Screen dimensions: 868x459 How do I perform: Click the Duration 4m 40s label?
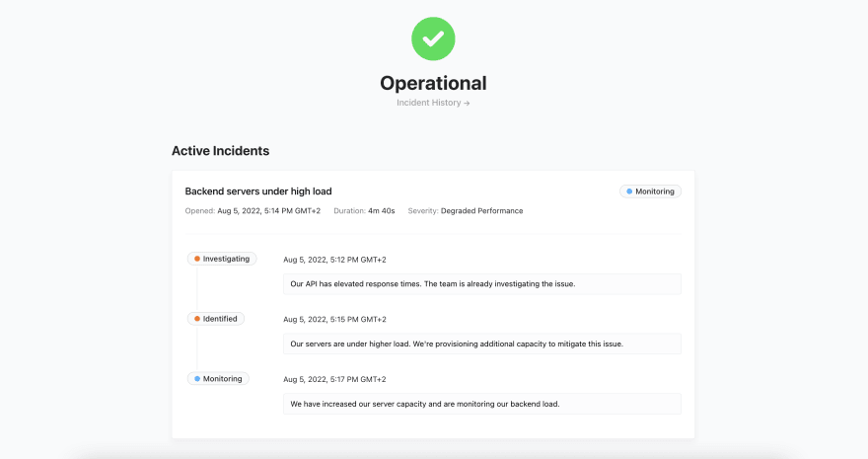(x=364, y=211)
